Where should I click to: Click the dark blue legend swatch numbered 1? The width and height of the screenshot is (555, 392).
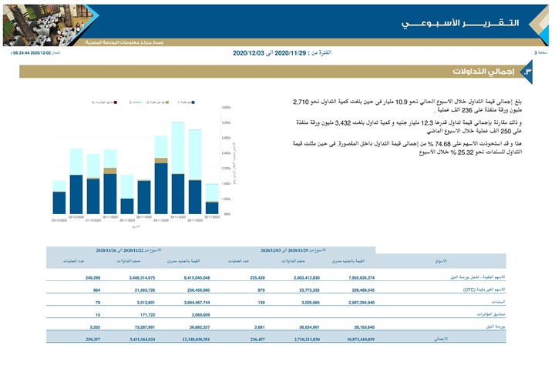[193, 102]
